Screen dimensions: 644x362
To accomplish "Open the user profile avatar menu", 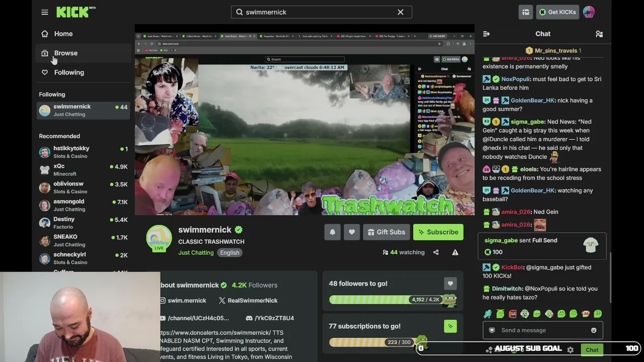I will point(589,12).
